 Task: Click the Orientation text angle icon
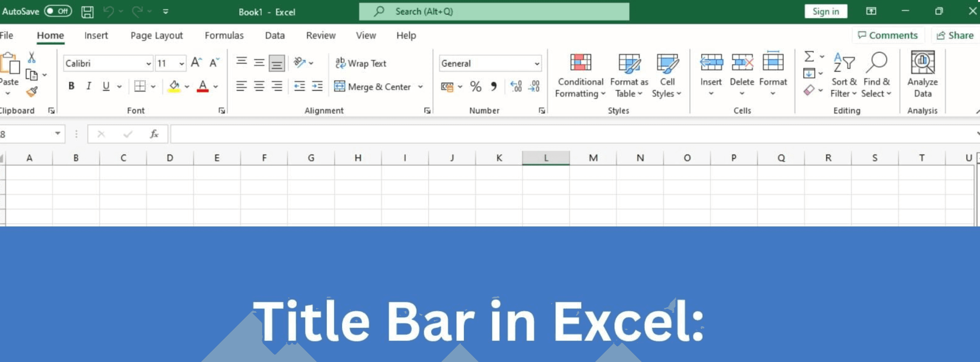[x=299, y=63]
